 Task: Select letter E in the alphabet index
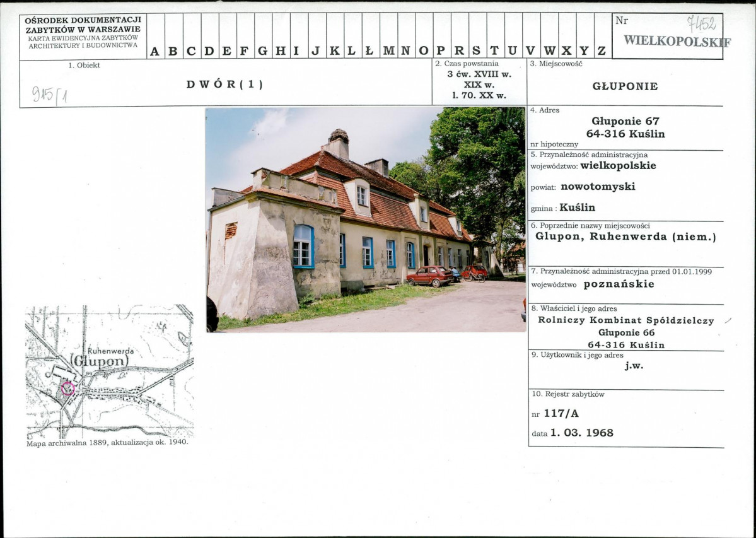[226, 51]
